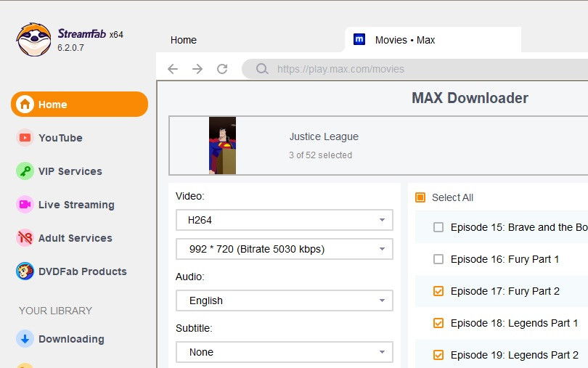Image resolution: width=588 pixels, height=368 pixels.
Task: Open Adult Services section
Action: (75, 238)
